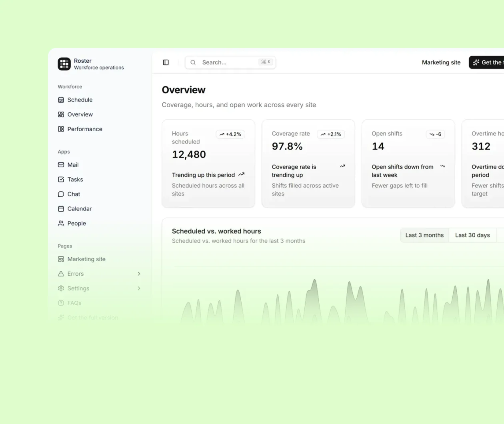504x424 pixels.
Task: Click the FAQs question mark icon
Action: (61, 303)
